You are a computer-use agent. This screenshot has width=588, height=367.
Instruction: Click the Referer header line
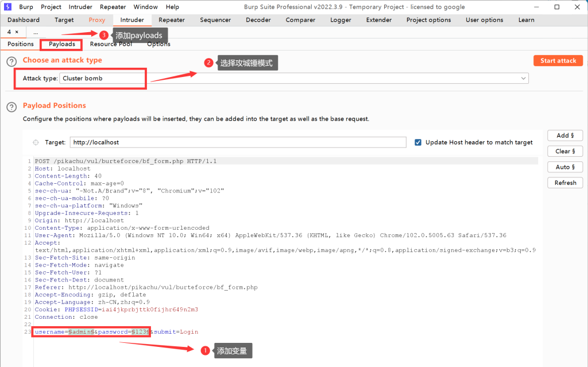click(x=146, y=287)
